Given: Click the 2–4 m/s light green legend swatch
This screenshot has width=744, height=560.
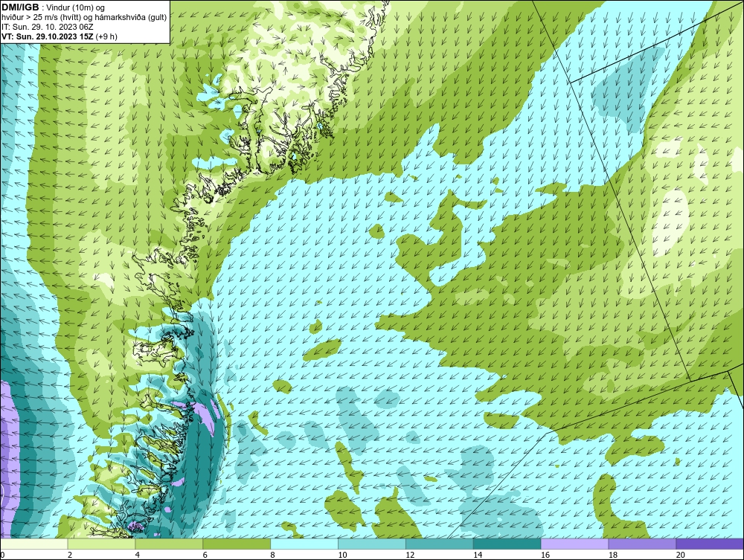Looking at the screenshot, I should coord(101,544).
